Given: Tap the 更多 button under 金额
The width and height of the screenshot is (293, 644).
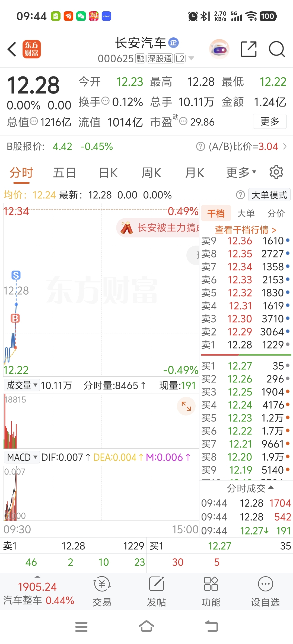Looking at the screenshot, I should coord(269,121).
